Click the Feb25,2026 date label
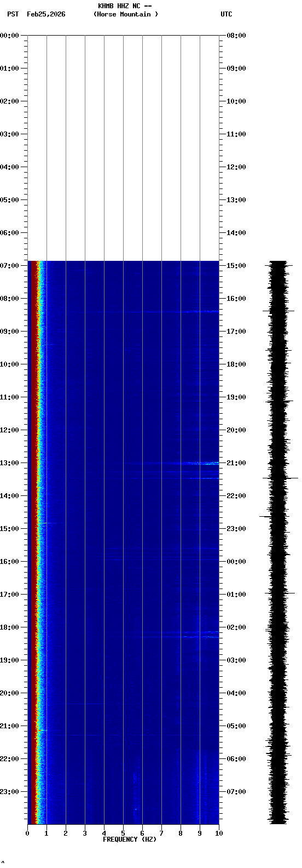The width and height of the screenshot is (302, 868). [x=46, y=14]
